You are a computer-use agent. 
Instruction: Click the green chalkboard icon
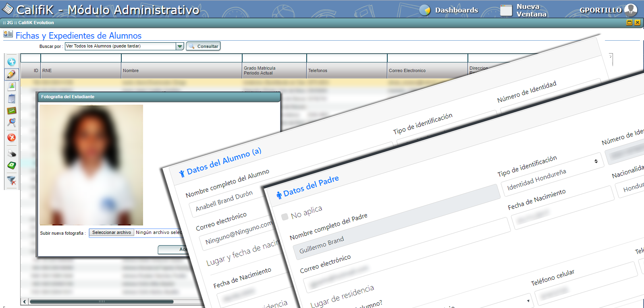(12, 111)
